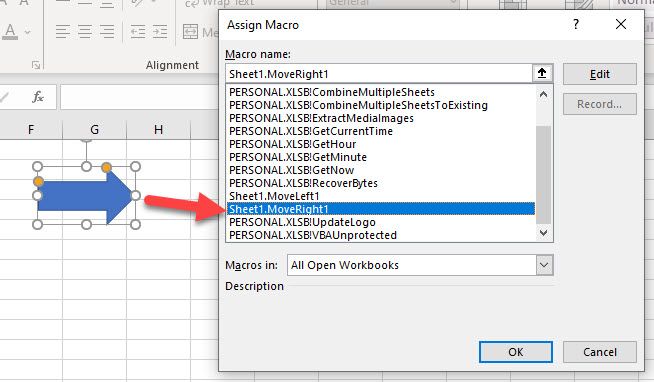Open the font color dropdown arrow

pos(28,32)
